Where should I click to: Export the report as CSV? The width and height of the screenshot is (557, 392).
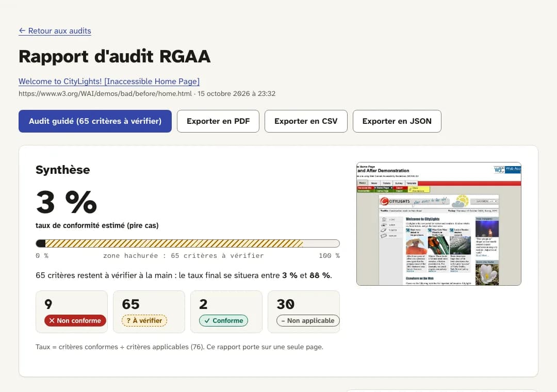(306, 121)
